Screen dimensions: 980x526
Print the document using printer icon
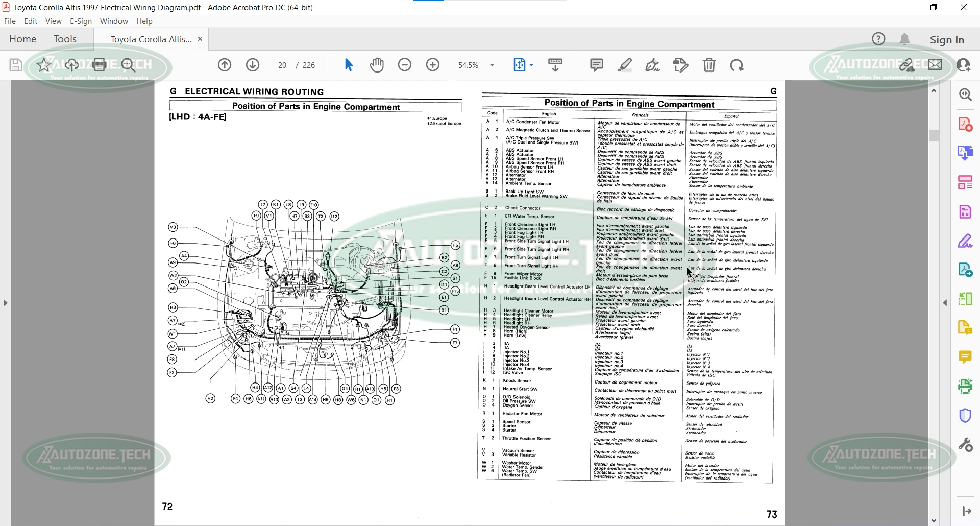click(100, 65)
